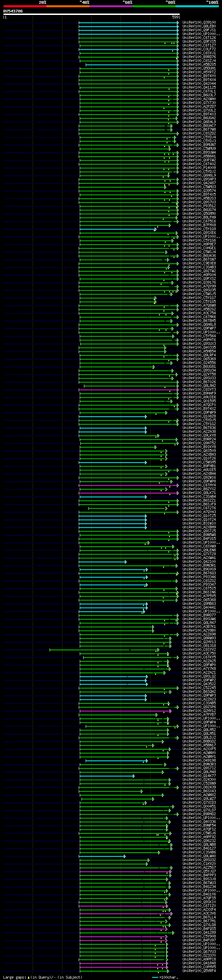Image resolution: width=222 pixels, height=980 pixels.
Task: Select hit UniRef100_Q01595
Action: coord(199,401)
